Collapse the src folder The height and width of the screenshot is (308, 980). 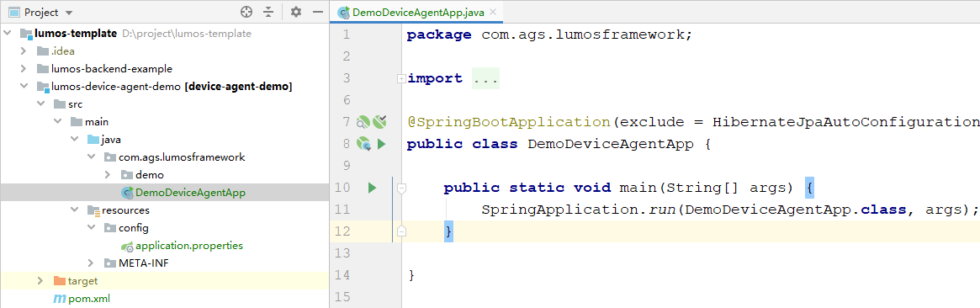coord(40,104)
